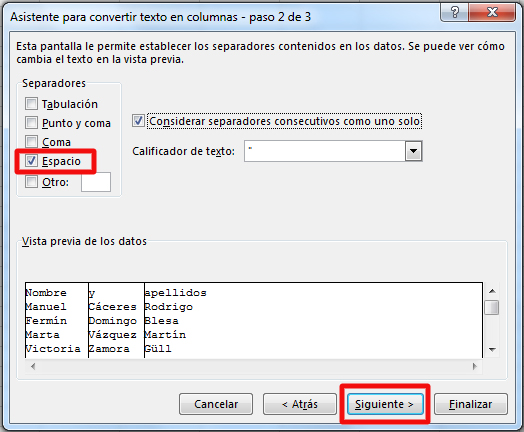Click 'Manuel' in the data preview
Image resolution: width=524 pixels, height=432 pixels.
tap(46, 307)
